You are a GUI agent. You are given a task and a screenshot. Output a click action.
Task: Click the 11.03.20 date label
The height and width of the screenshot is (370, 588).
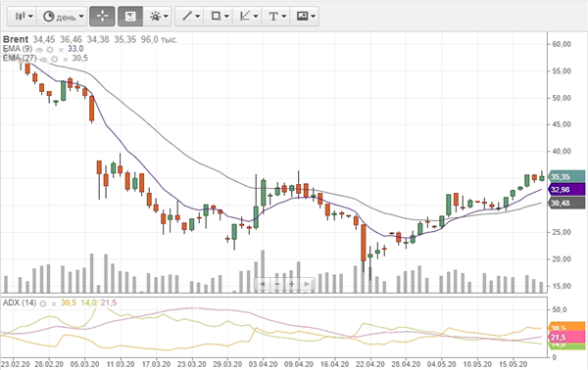(x=121, y=364)
